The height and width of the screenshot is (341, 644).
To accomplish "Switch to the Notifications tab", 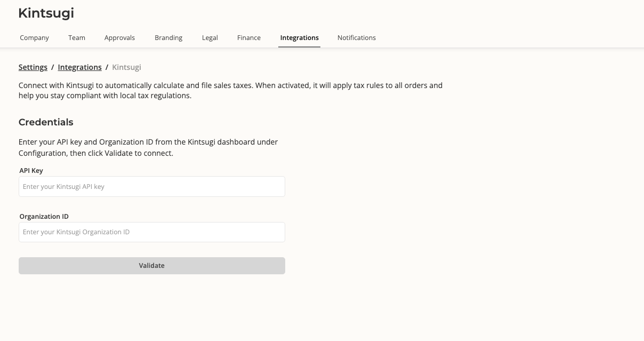I will (357, 38).
